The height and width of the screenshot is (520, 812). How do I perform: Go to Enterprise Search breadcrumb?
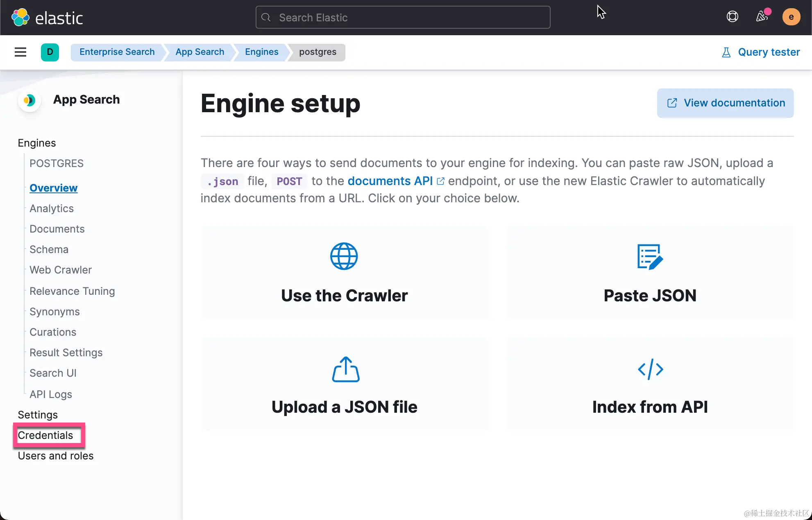click(x=117, y=52)
